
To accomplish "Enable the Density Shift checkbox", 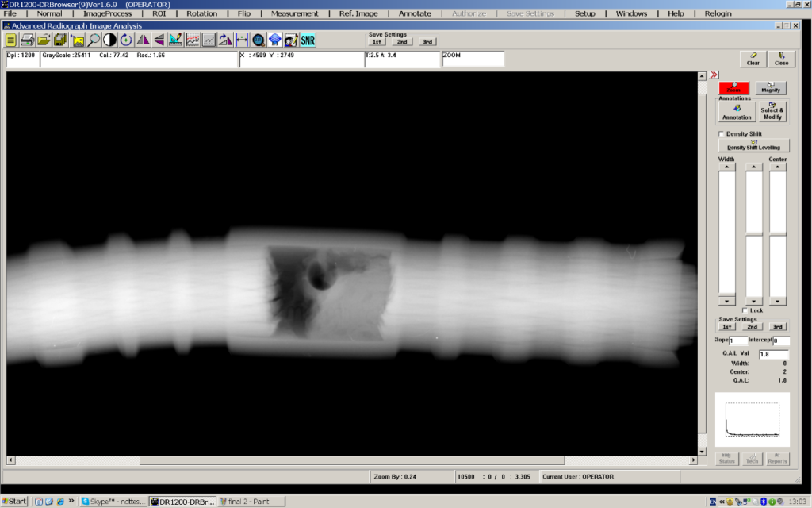I will click(x=721, y=133).
